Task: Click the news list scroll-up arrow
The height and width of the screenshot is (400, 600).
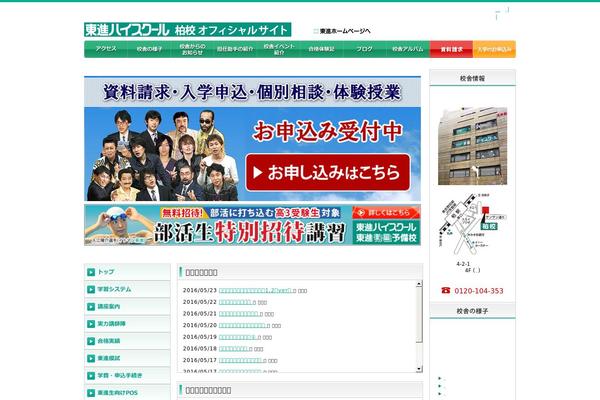Action: coord(419,284)
